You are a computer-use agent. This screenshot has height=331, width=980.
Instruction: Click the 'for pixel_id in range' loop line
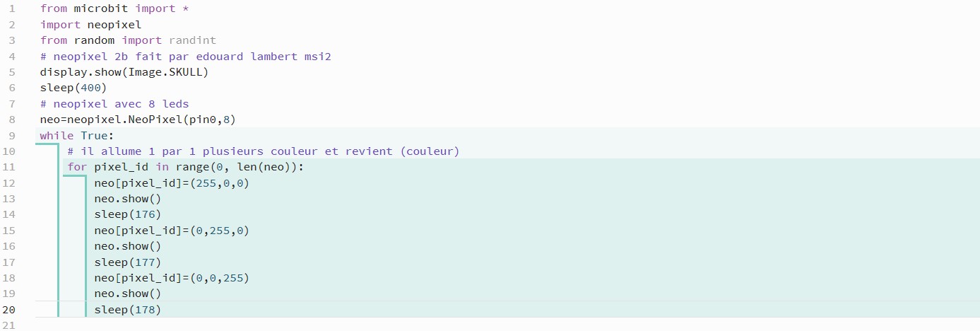coord(185,167)
